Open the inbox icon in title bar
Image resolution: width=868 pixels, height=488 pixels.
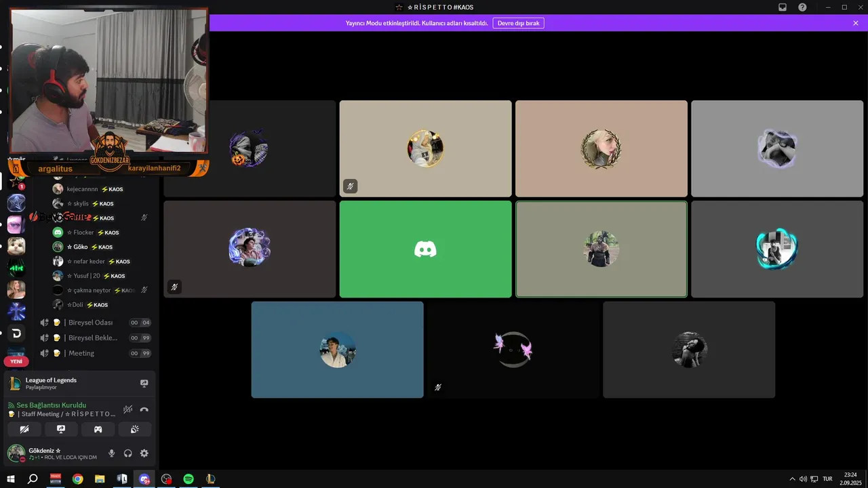point(783,7)
